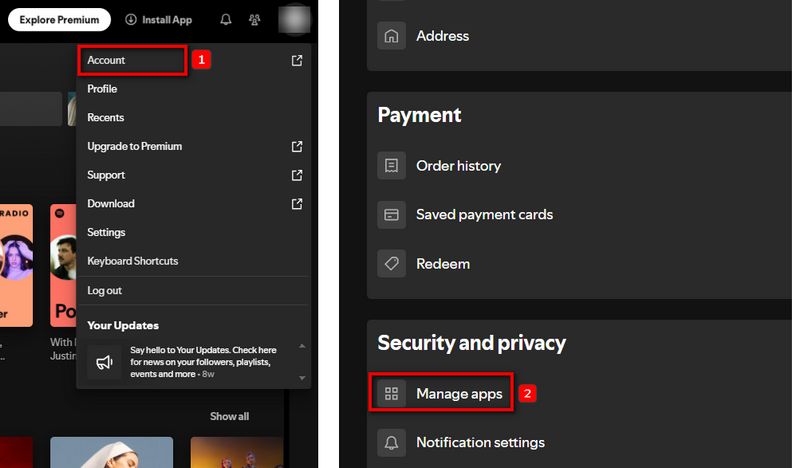Click the Explore Premium button

(59, 20)
